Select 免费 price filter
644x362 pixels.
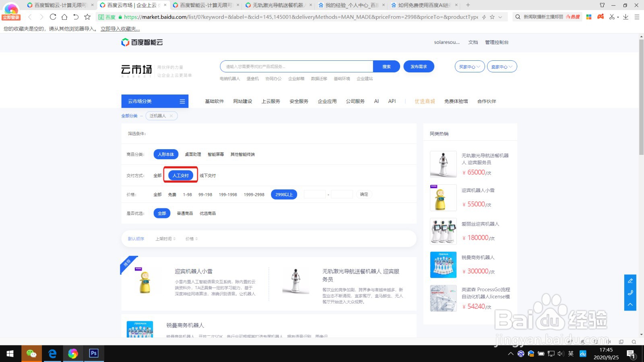tap(172, 195)
